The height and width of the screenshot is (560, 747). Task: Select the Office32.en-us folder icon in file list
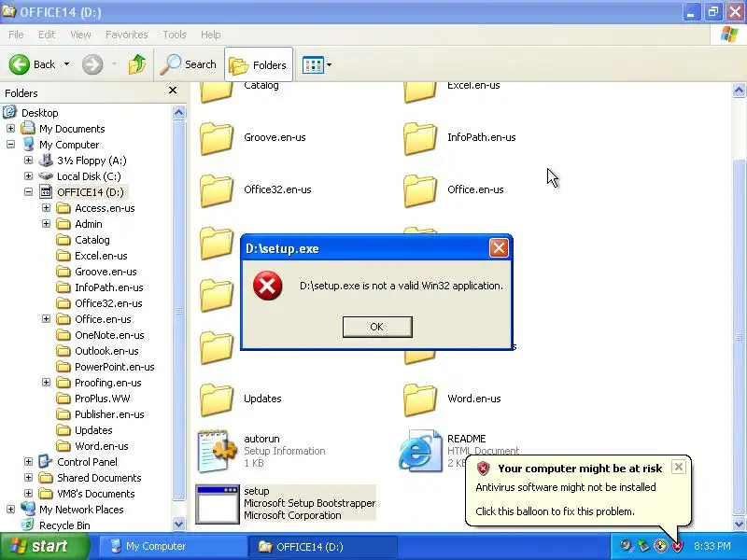point(217,190)
